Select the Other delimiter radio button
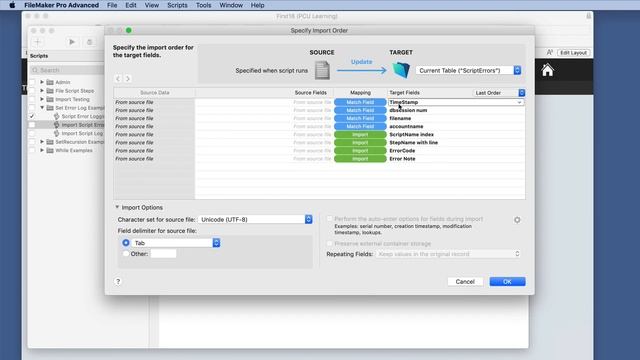The width and height of the screenshot is (640, 360). (x=126, y=254)
